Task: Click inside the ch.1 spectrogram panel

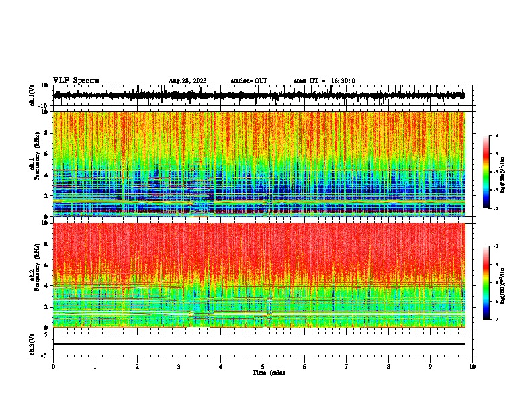Action: pyautogui.click(x=259, y=164)
